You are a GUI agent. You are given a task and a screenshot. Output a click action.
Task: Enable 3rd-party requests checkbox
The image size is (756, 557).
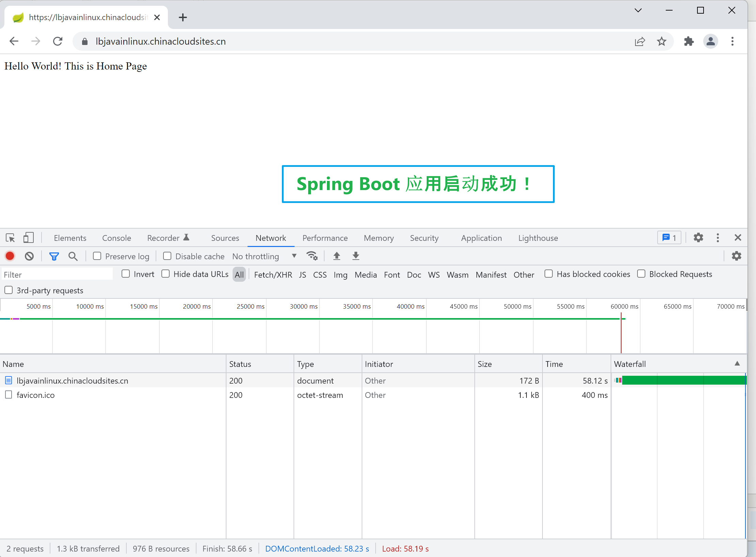click(x=9, y=290)
